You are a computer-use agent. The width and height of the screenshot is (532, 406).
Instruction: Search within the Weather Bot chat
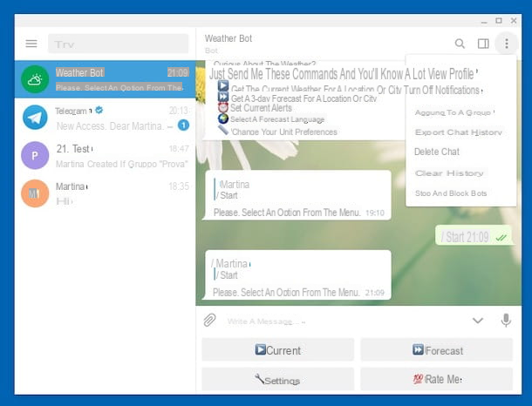click(460, 44)
